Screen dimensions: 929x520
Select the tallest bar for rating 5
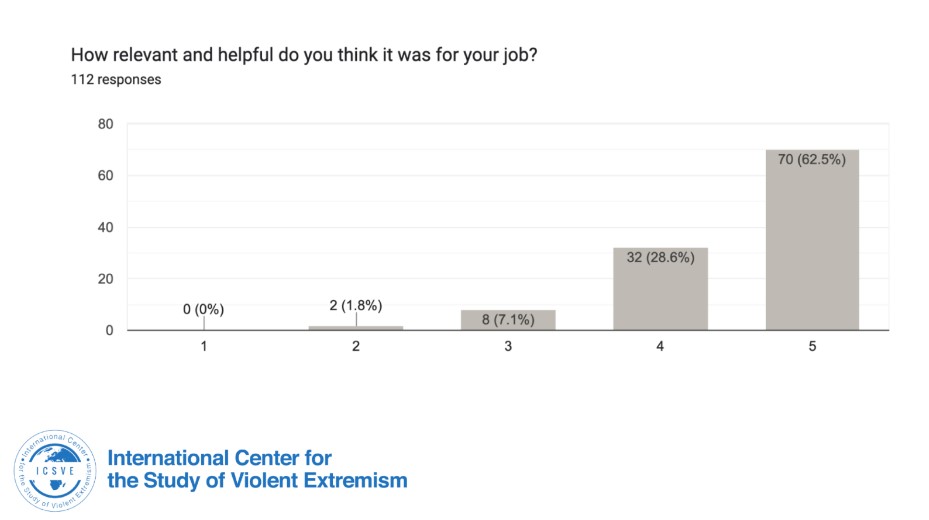812,239
